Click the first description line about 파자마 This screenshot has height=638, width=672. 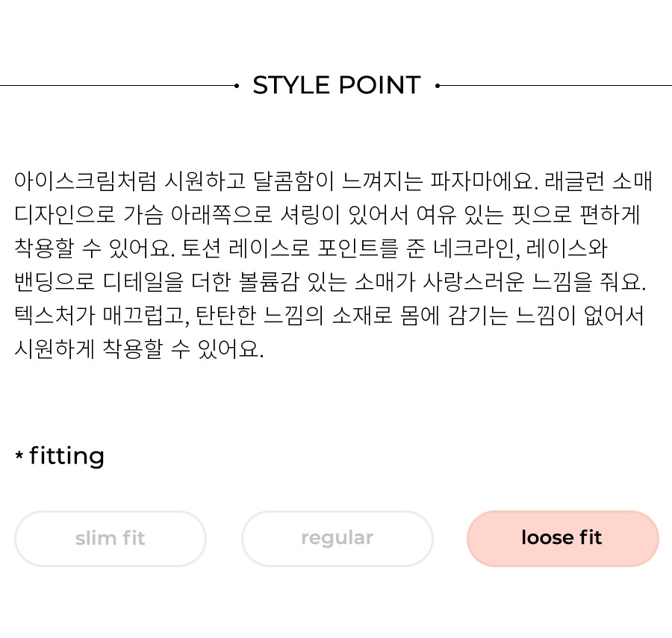(334, 181)
